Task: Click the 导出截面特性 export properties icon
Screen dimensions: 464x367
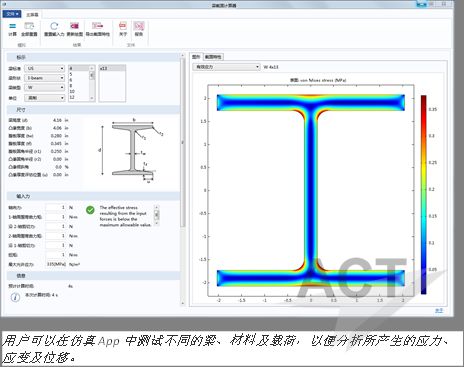Action: pos(98,26)
